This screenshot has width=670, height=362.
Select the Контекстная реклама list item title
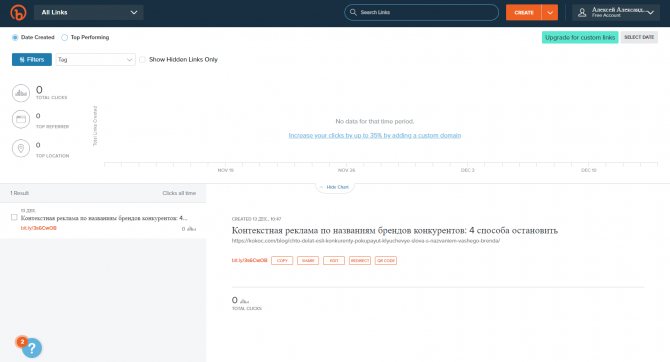[x=104, y=218]
